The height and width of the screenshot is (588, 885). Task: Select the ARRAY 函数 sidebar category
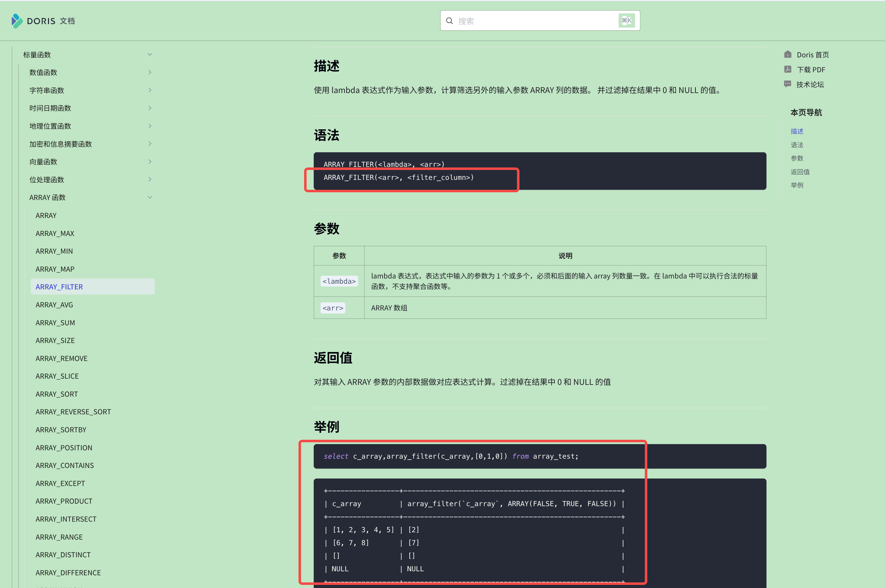pos(47,197)
